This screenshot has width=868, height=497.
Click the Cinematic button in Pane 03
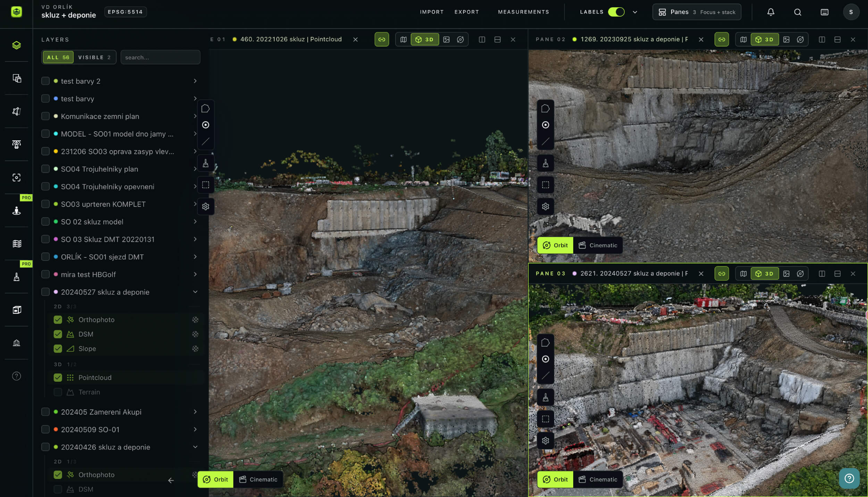598,479
